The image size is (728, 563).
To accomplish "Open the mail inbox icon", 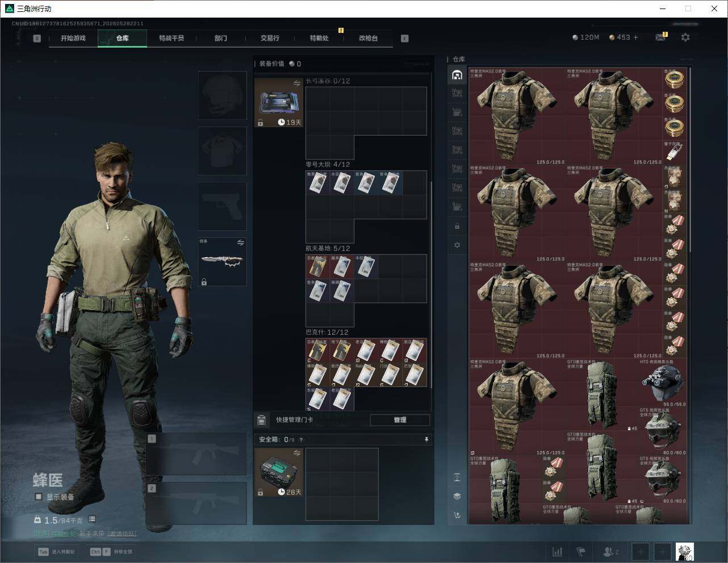I will pos(660,37).
